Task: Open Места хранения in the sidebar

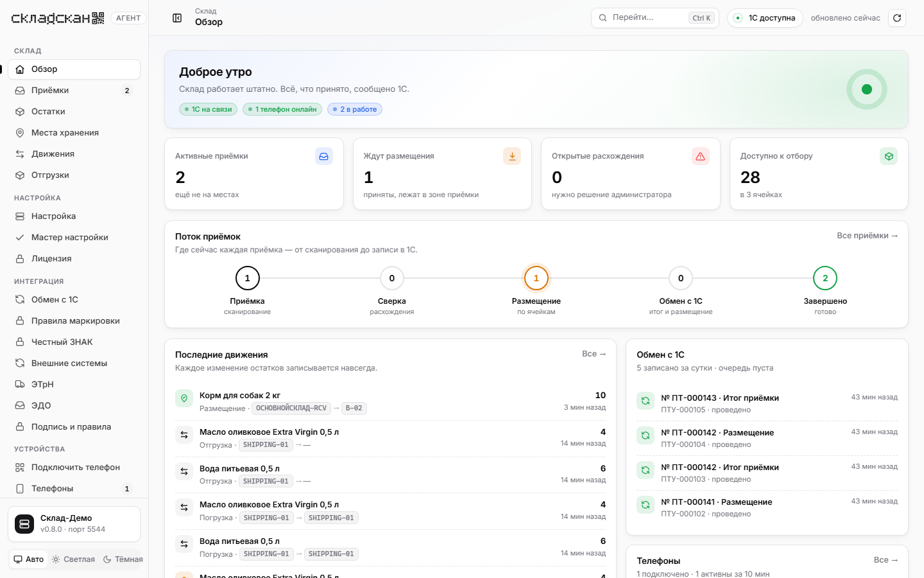Action: click(74, 133)
